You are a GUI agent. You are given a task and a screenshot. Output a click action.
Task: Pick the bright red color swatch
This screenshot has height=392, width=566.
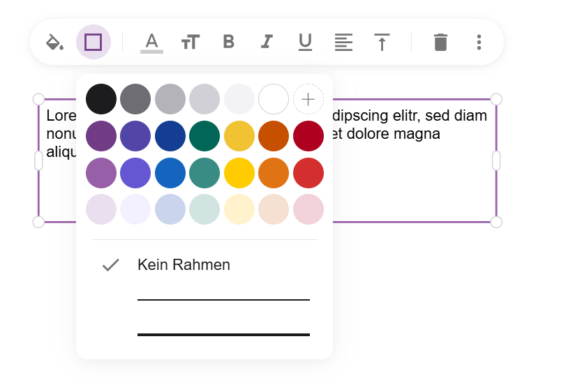308,173
